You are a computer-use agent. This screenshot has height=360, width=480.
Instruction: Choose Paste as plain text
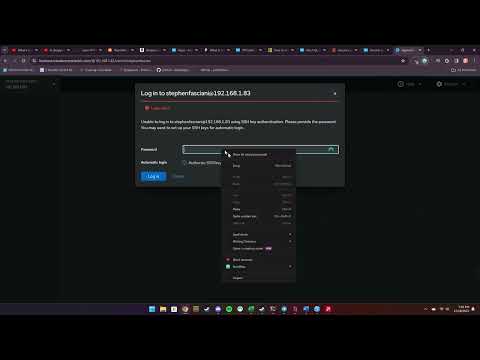(259, 216)
